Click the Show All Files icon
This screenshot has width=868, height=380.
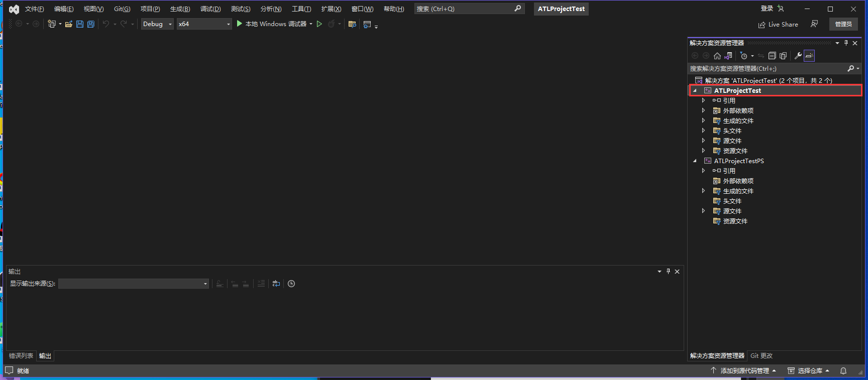783,56
